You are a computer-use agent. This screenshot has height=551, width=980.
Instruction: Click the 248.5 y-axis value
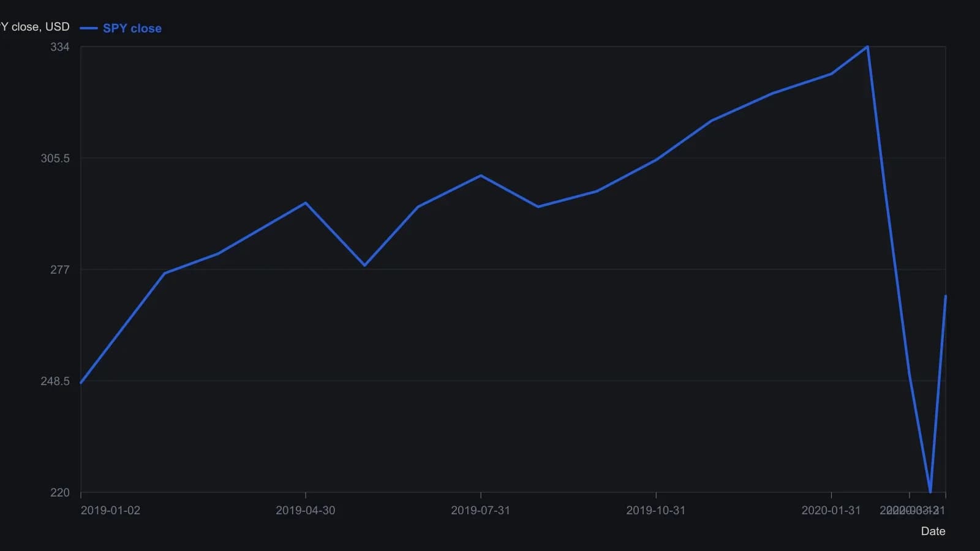(x=55, y=381)
